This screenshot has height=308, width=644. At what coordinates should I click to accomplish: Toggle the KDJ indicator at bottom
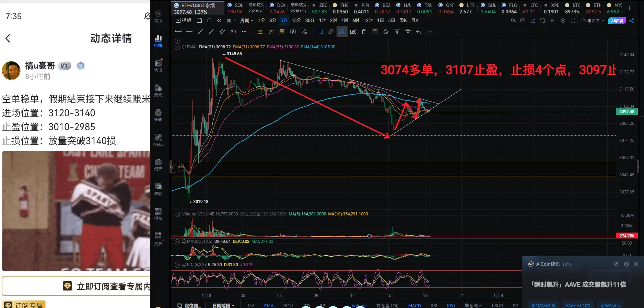click(451, 305)
